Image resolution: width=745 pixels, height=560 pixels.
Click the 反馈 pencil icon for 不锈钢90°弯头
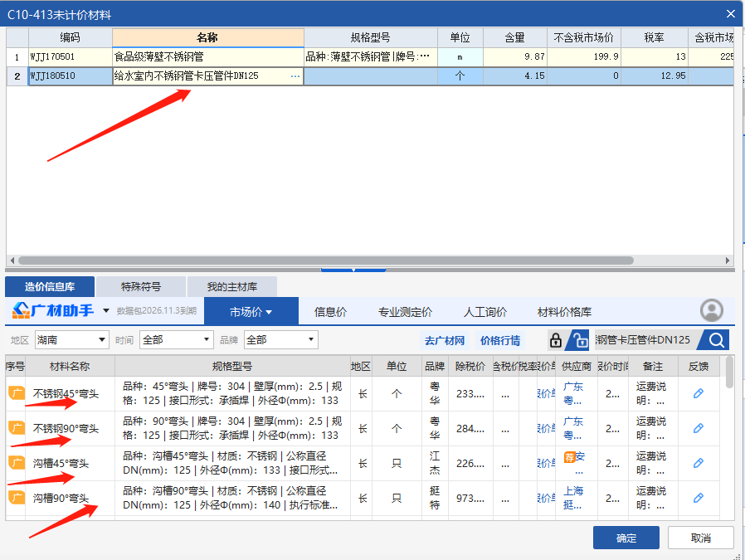point(697,427)
